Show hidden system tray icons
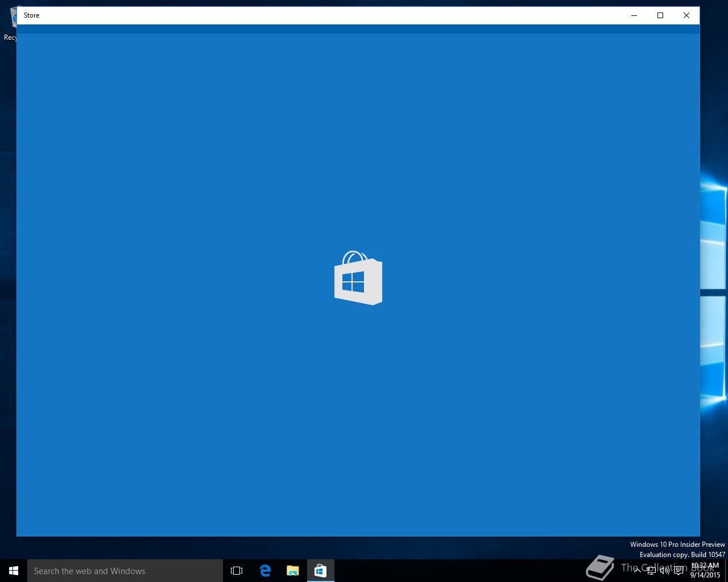 (x=637, y=570)
